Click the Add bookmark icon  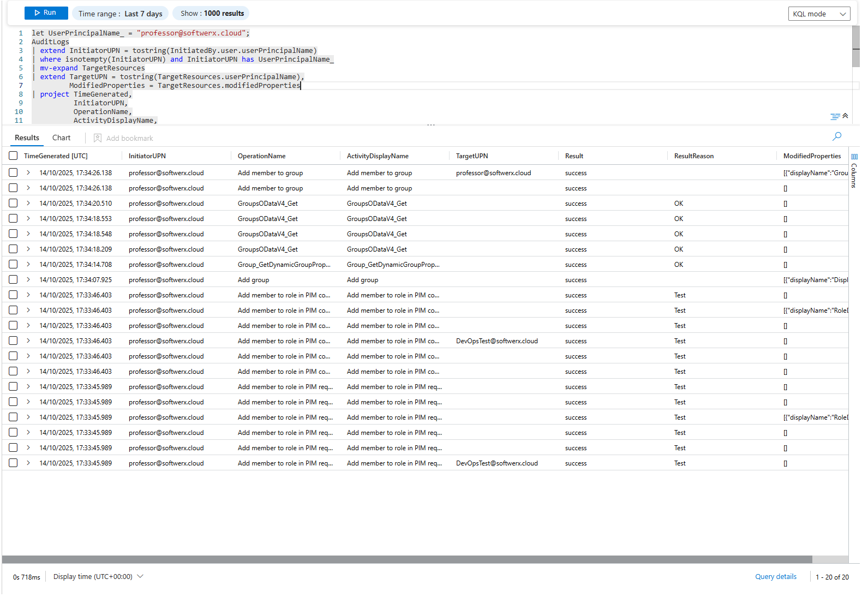pyautogui.click(x=98, y=139)
